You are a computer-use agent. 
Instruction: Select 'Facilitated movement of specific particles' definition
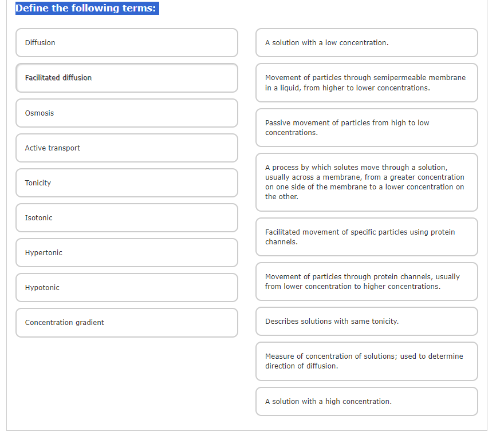pos(367,237)
